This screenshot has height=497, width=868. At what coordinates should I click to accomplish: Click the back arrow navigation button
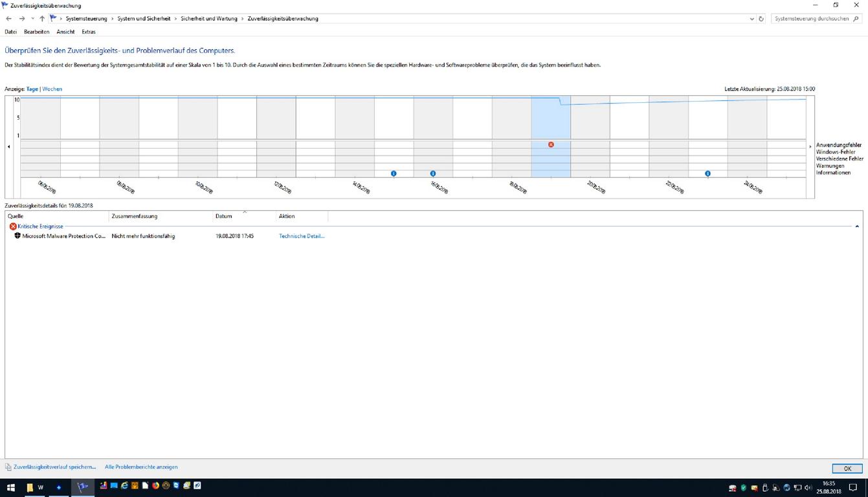click(8, 19)
